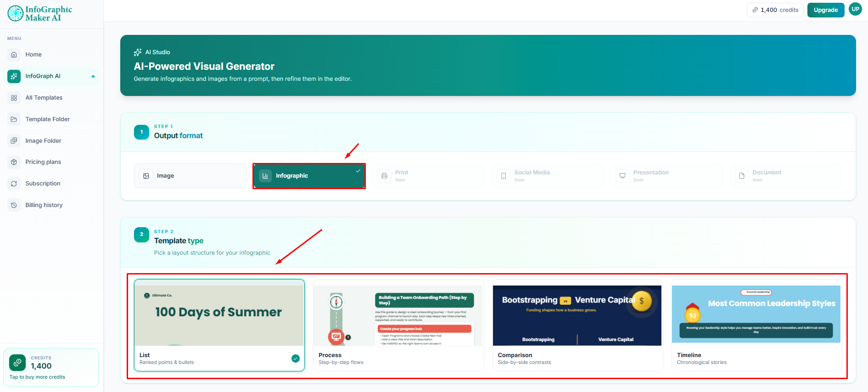This screenshot has width=868, height=392.
Task: Click the Subscription refresh icon
Action: (x=14, y=184)
